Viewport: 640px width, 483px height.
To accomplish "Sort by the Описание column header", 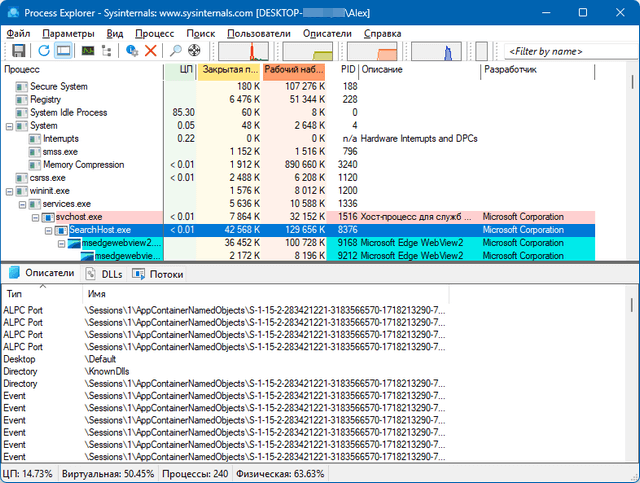I will tap(420, 70).
